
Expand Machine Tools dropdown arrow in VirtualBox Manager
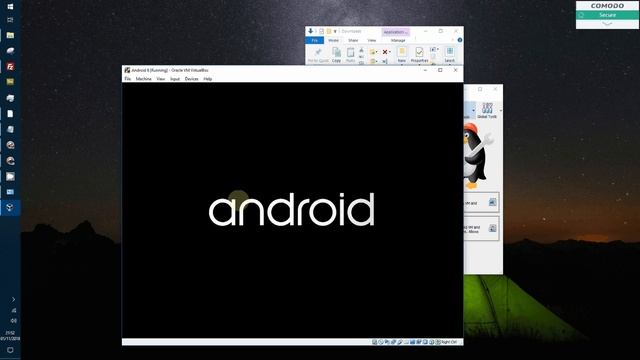[x=473, y=111]
